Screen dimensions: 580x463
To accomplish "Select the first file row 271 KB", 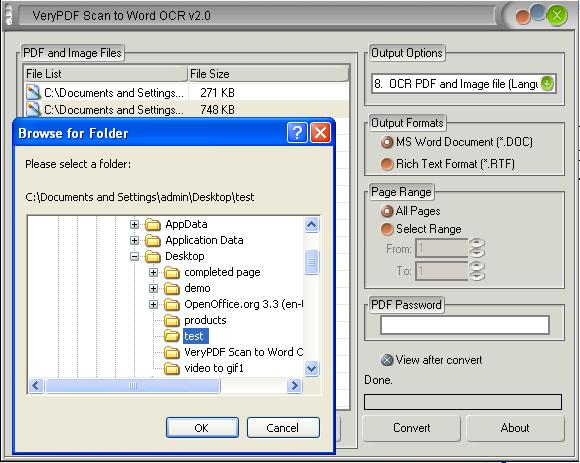I will (186, 92).
